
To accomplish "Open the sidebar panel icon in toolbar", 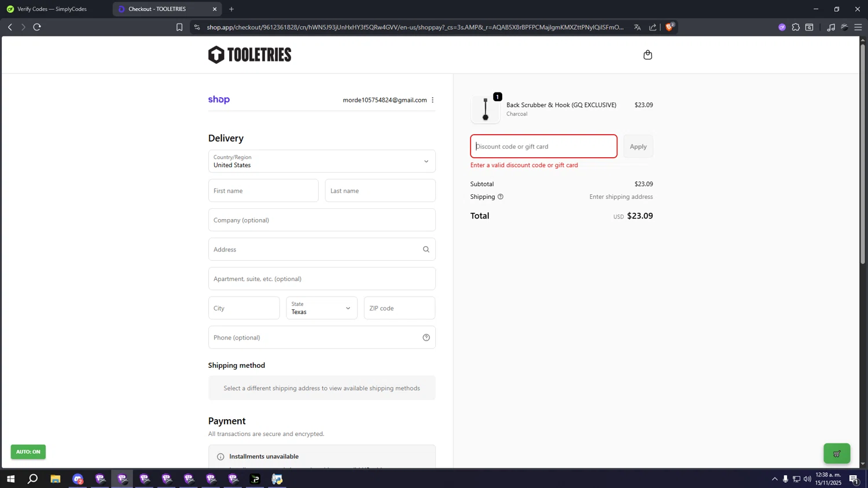I will (x=810, y=27).
